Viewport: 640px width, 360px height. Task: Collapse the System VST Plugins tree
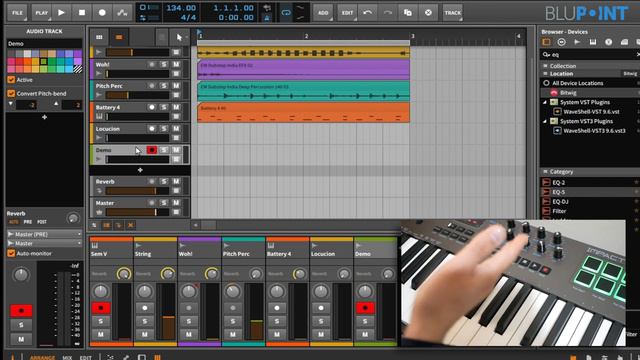pos(544,102)
